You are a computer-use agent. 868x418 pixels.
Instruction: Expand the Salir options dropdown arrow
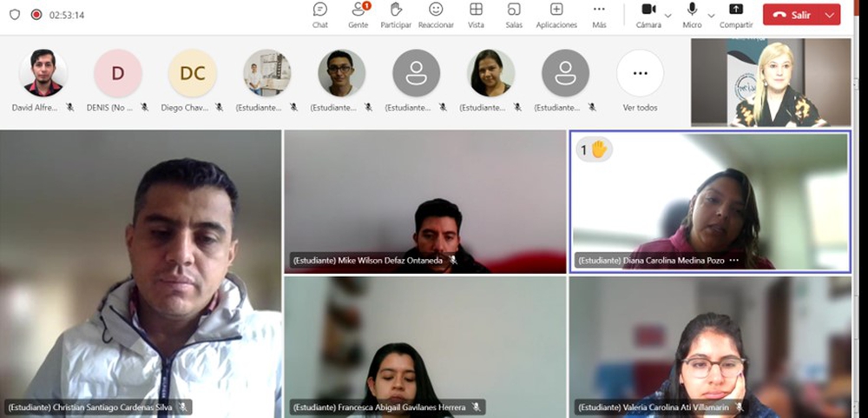coord(829,15)
